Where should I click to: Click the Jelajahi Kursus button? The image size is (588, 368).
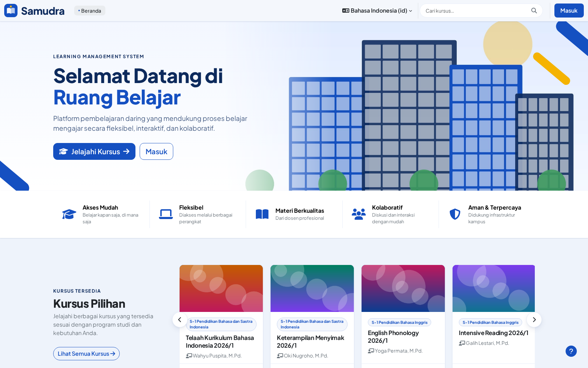point(94,151)
